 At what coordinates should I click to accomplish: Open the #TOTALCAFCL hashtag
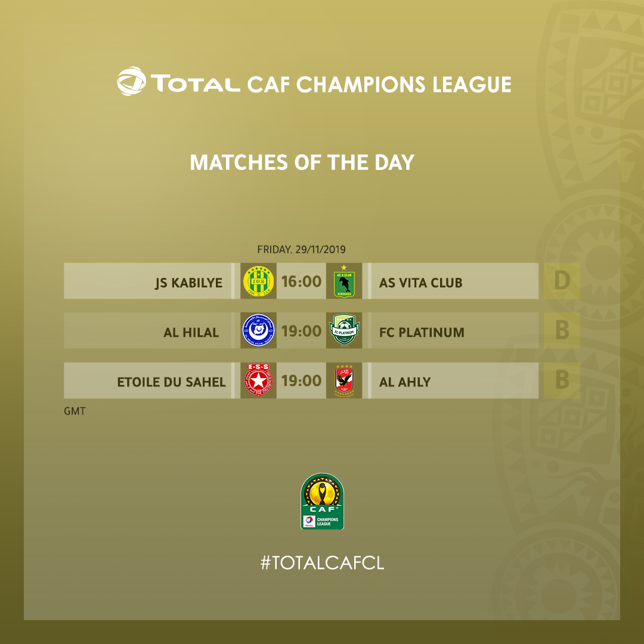pyautogui.click(x=323, y=563)
